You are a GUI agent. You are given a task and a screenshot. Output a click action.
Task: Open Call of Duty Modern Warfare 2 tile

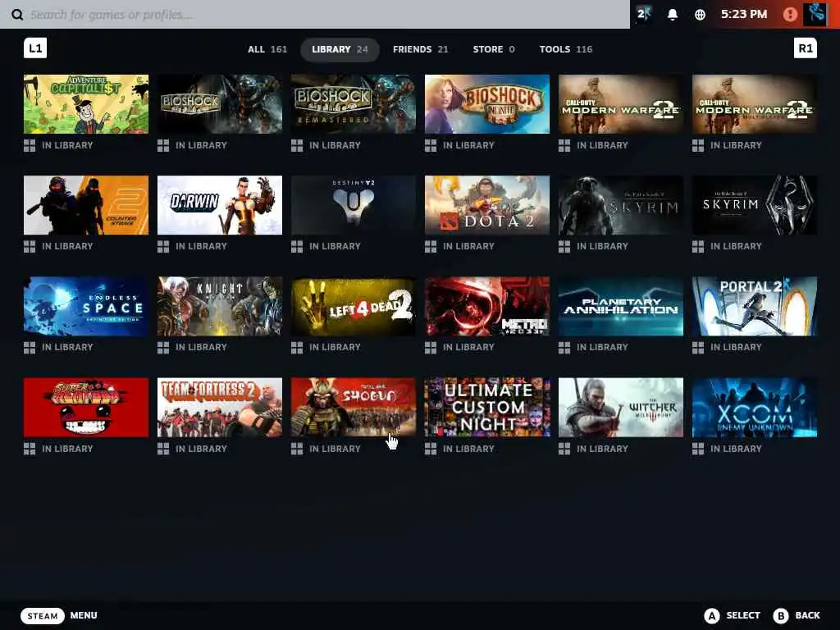[621, 104]
